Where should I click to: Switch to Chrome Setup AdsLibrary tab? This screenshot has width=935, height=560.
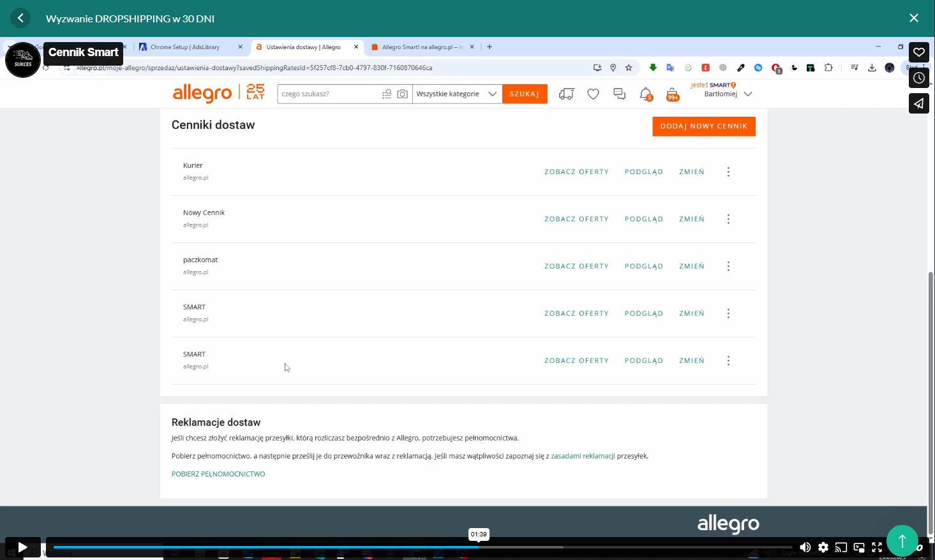[184, 47]
